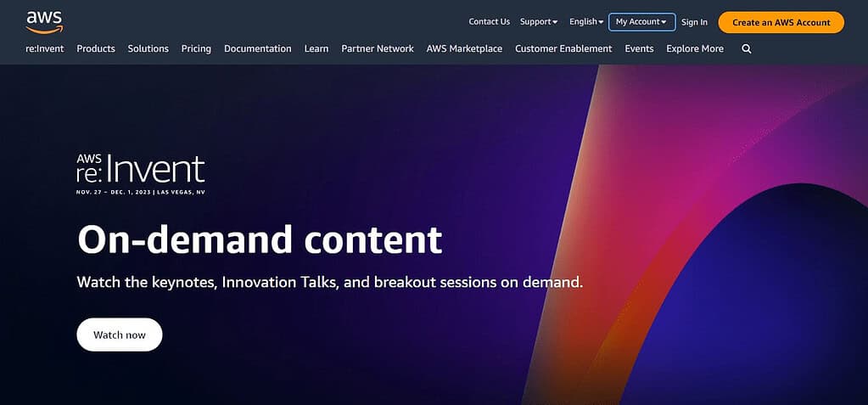The image size is (868, 405).
Task: Click the "NOV. 27 – DEC. 1, 2023" date text
Action: pyautogui.click(x=115, y=192)
